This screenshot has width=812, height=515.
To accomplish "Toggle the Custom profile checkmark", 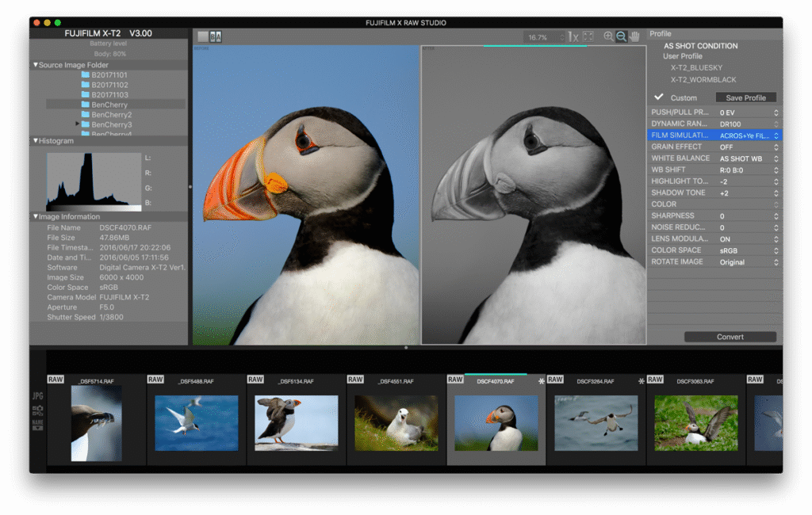I will 660,97.
